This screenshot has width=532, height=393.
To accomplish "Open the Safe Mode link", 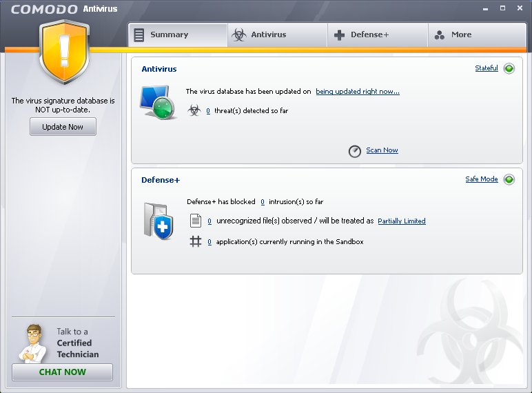I will point(482,179).
